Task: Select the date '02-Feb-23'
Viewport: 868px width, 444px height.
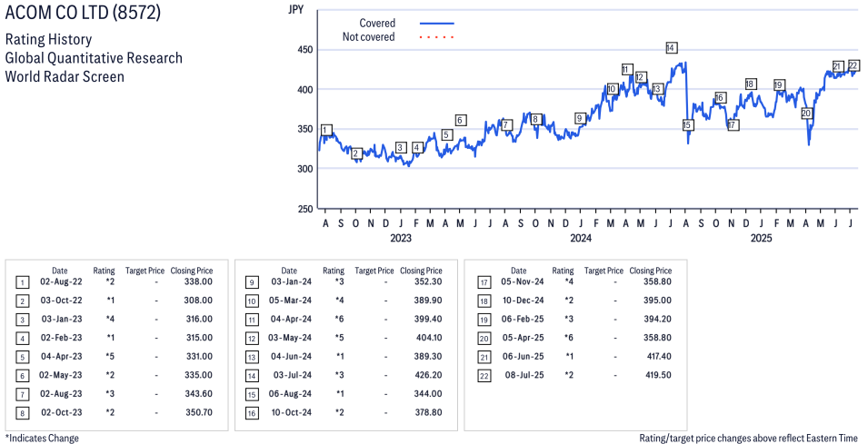Action: coord(60,338)
